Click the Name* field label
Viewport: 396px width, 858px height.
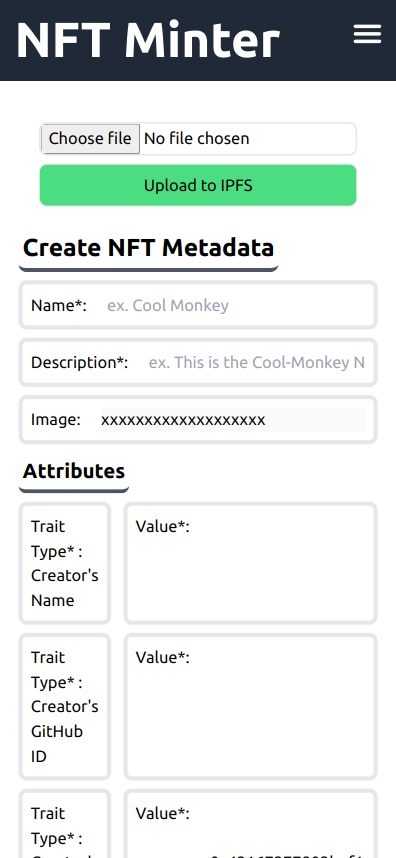(x=59, y=305)
